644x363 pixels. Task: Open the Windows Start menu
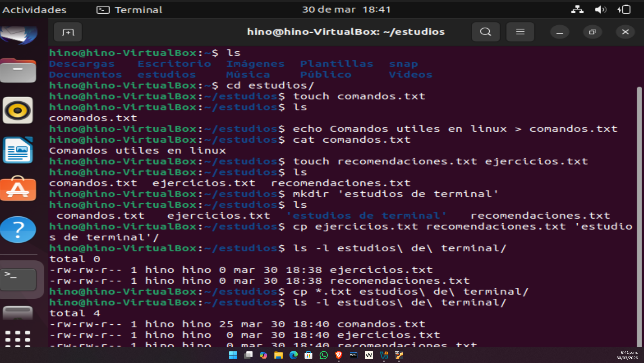click(233, 355)
